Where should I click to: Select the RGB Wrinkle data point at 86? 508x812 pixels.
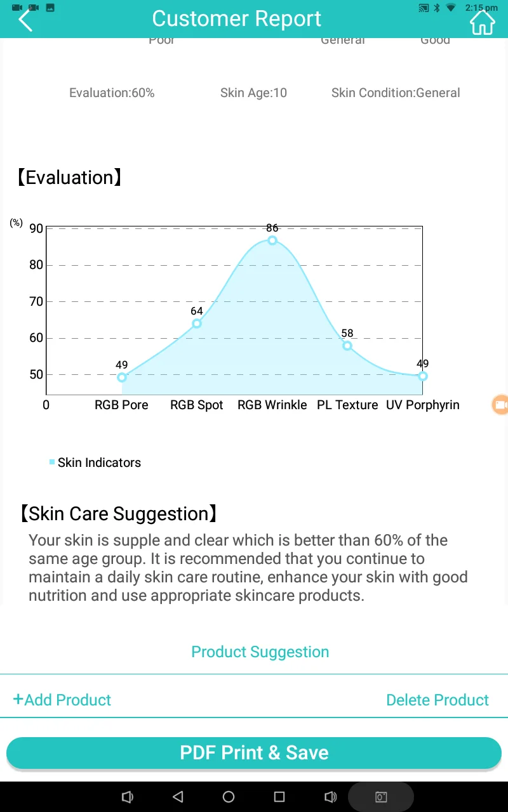(272, 240)
